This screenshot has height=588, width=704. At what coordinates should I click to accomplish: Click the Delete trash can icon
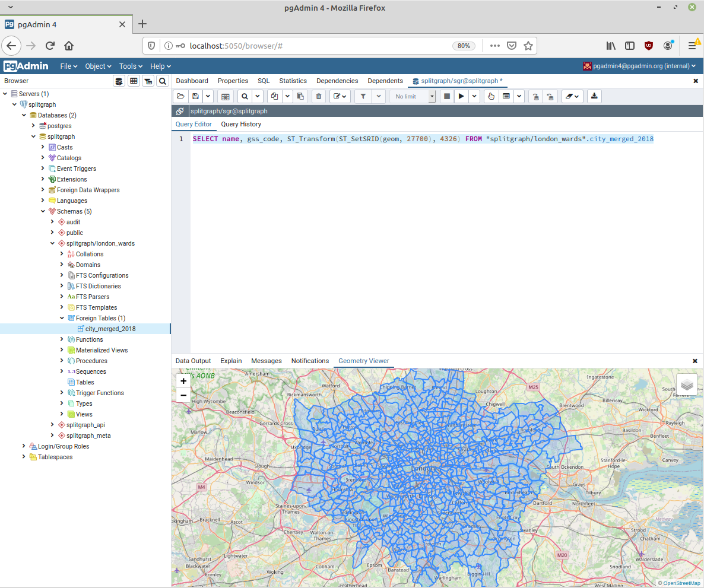(319, 96)
